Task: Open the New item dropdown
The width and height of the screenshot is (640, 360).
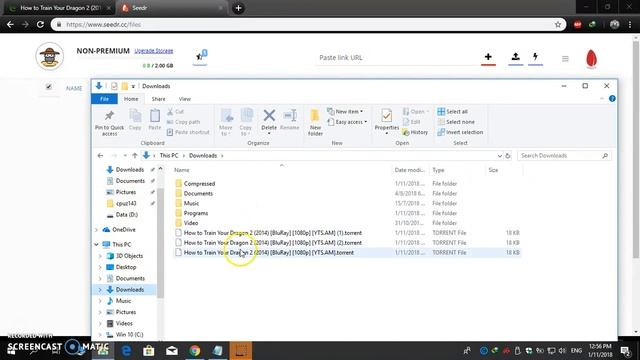Action: click(345, 111)
